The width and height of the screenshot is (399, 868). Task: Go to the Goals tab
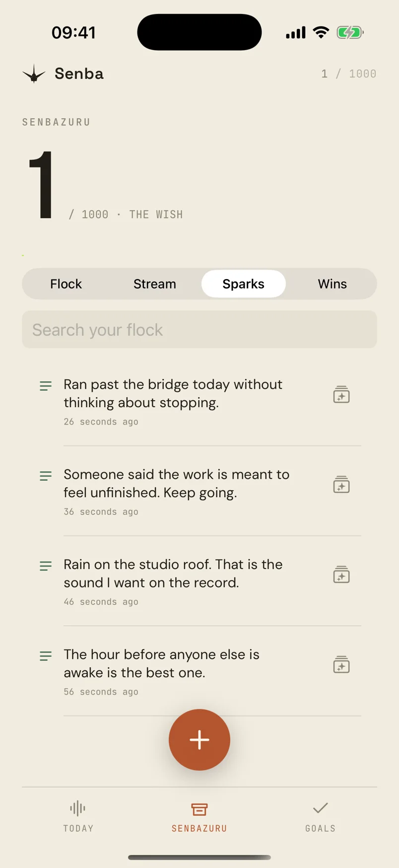point(321,816)
